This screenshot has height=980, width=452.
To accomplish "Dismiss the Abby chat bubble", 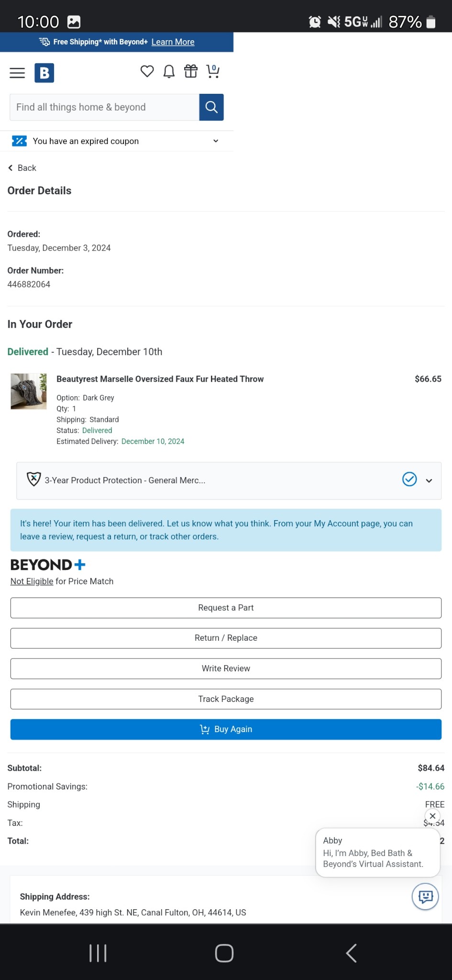I will coord(432,816).
